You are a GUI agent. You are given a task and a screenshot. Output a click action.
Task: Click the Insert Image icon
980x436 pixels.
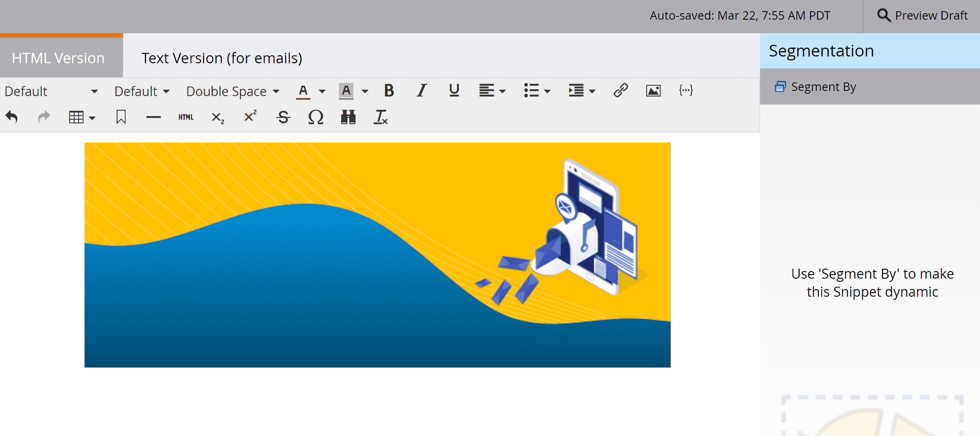(x=653, y=91)
